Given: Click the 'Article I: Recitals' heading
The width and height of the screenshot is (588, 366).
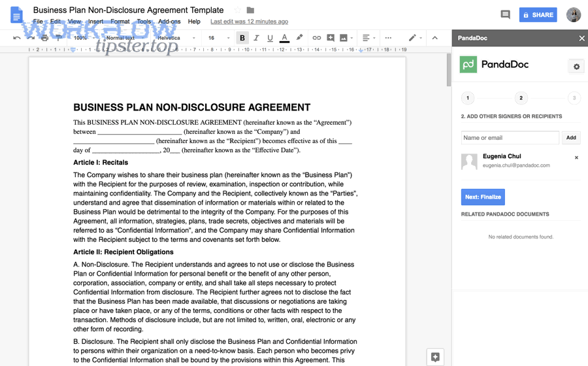Looking at the screenshot, I should coord(101,162).
